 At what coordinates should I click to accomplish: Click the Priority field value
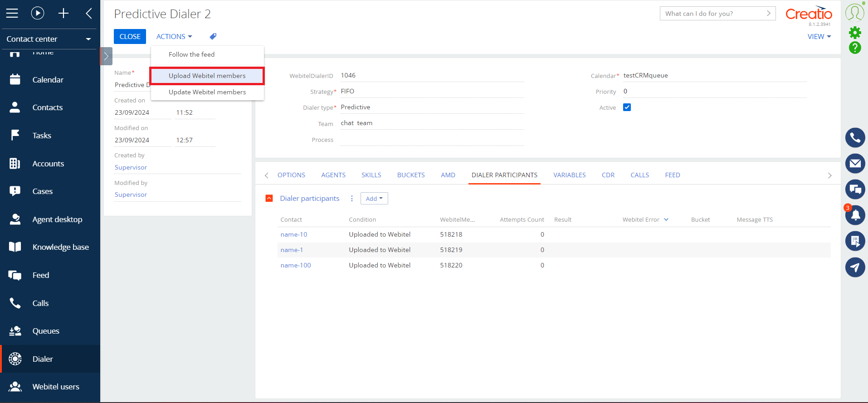[x=715, y=91]
